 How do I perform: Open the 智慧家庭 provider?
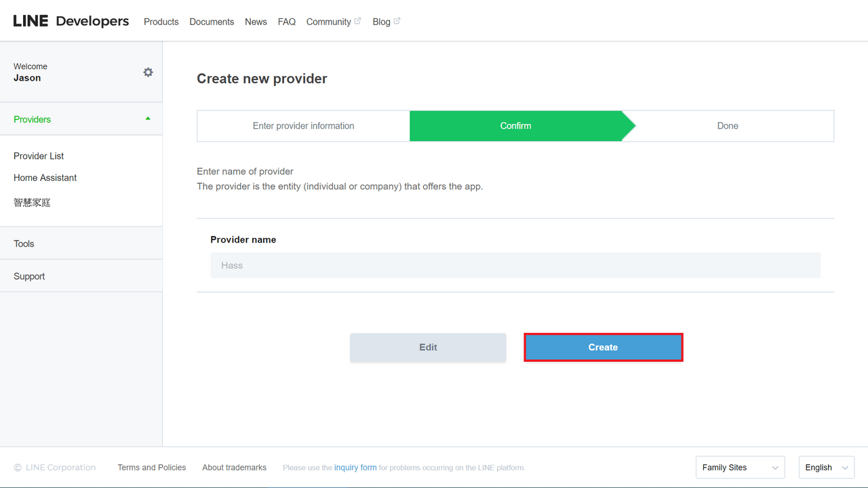point(32,203)
